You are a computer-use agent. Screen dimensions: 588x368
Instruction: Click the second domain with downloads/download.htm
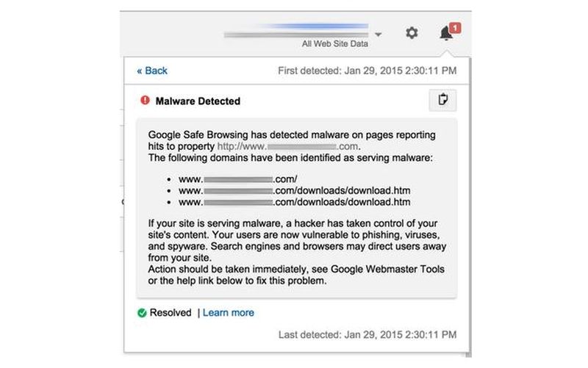coord(294,190)
